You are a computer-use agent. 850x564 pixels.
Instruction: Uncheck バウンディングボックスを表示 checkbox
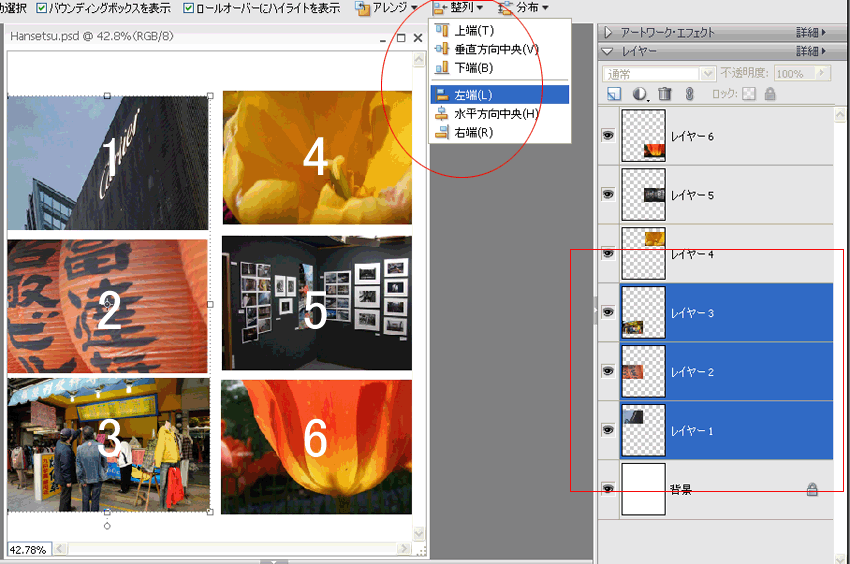click(42, 8)
